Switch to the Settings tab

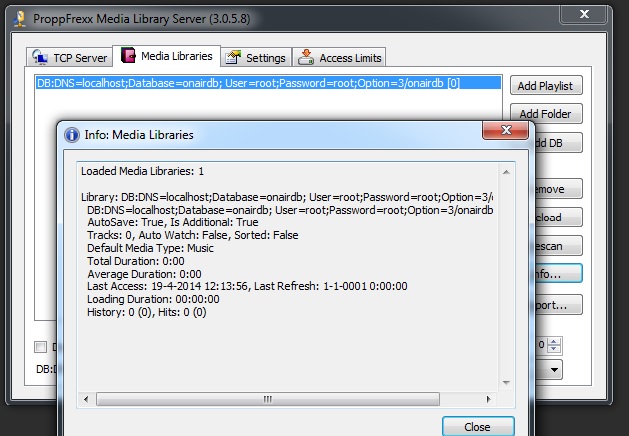256,57
